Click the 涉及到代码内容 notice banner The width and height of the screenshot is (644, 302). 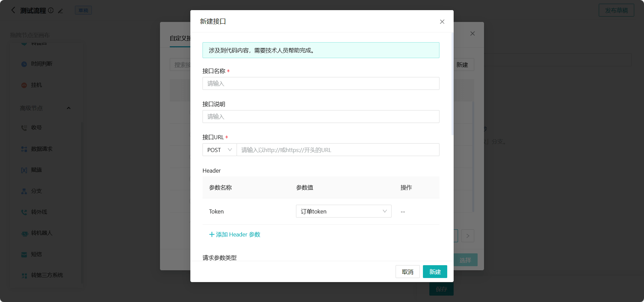(x=321, y=50)
